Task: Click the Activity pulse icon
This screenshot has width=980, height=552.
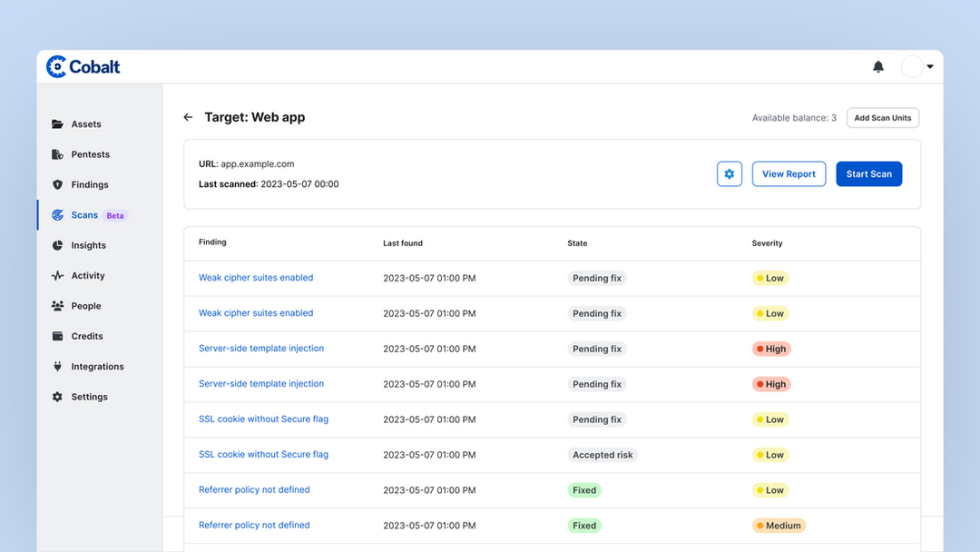Action: pos(57,276)
